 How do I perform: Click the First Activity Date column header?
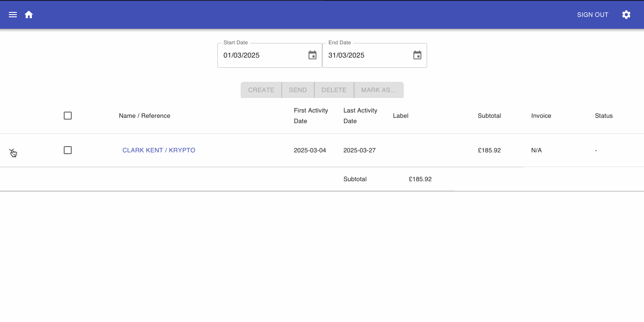point(311,116)
